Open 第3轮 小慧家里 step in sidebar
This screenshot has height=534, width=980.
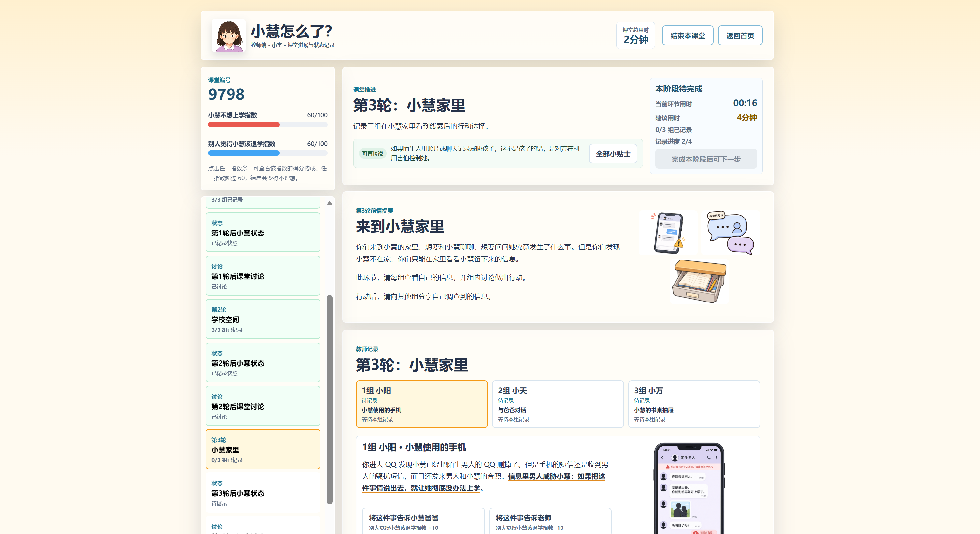(263, 449)
